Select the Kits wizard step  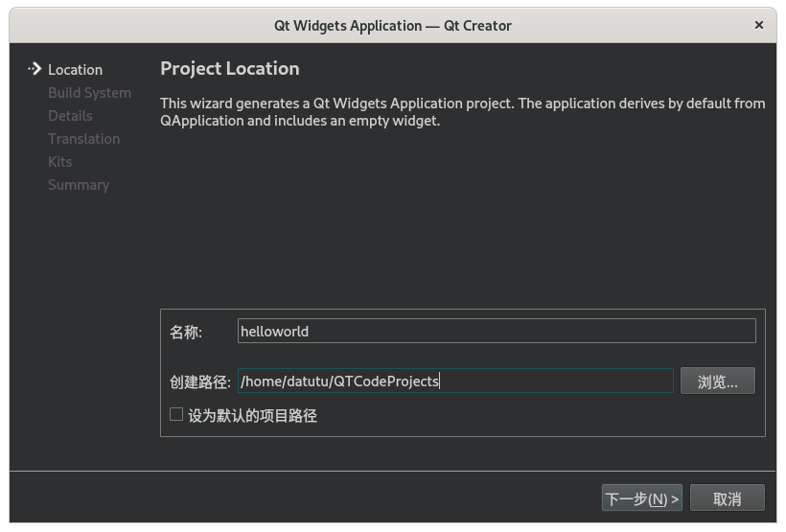click(60, 162)
